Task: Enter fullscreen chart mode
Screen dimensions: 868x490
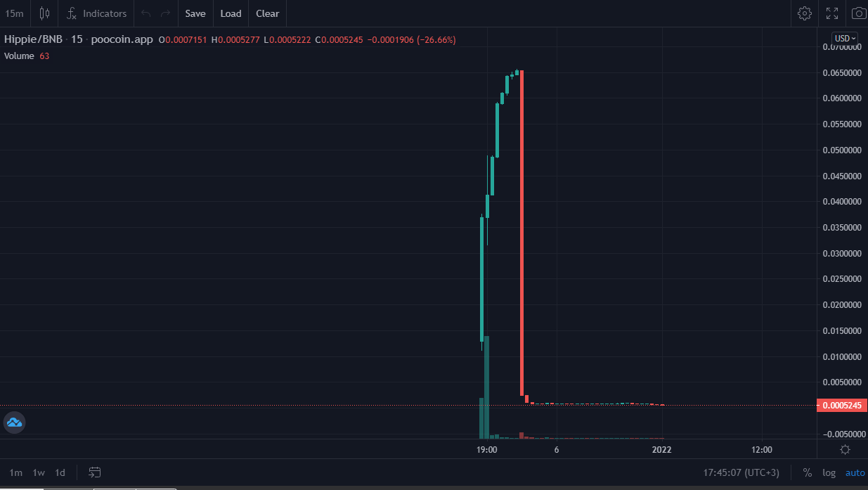Action: click(x=832, y=13)
